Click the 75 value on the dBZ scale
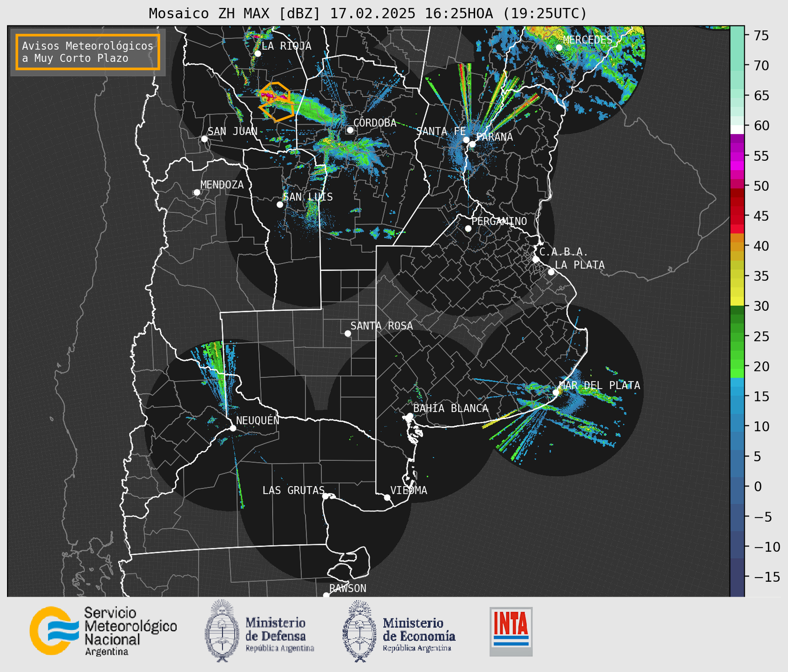The height and width of the screenshot is (672, 788). click(761, 36)
